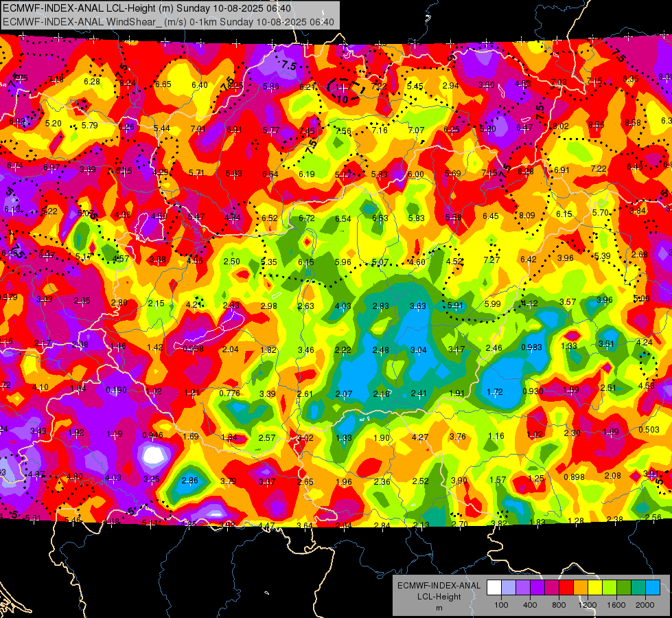Click the wind shear value 0.930
This screenshot has width=672, height=618.
533,391
